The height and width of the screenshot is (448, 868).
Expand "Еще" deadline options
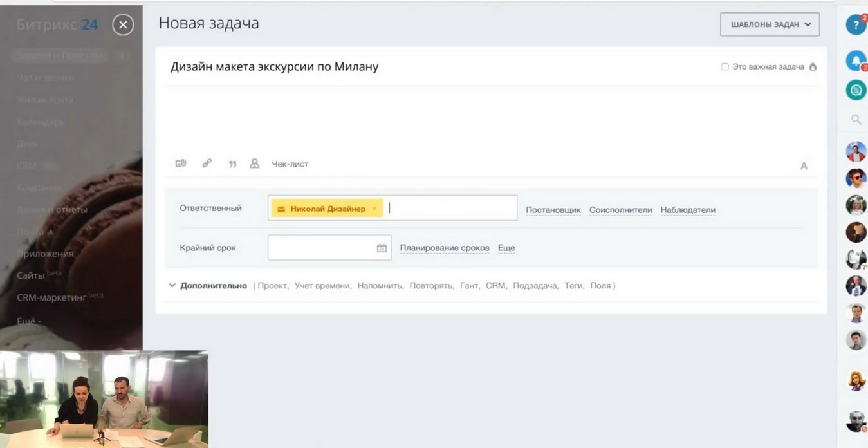pyautogui.click(x=506, y=248)
